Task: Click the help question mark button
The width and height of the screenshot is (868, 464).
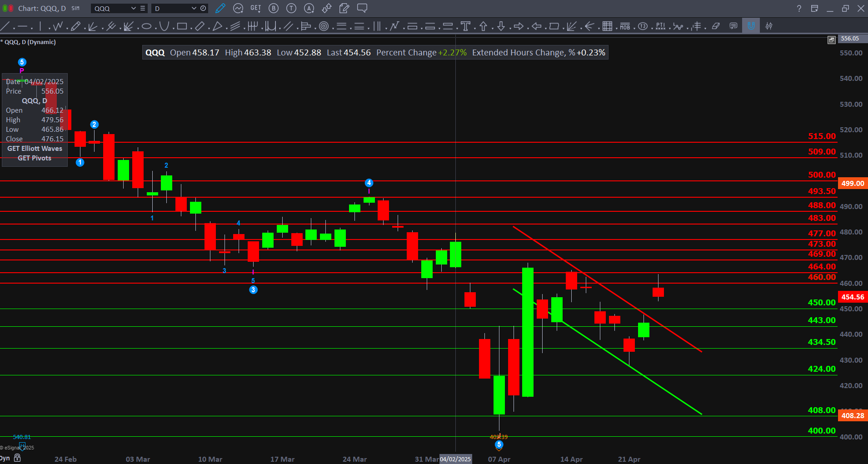Action: [x=799, y=8]
